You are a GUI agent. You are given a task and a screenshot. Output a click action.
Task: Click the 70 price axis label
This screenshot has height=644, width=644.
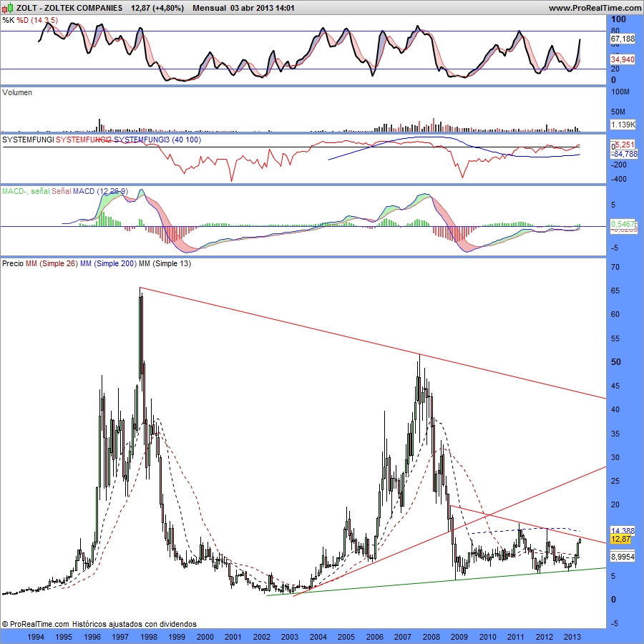pyautogui.click(x=615, y=267)
